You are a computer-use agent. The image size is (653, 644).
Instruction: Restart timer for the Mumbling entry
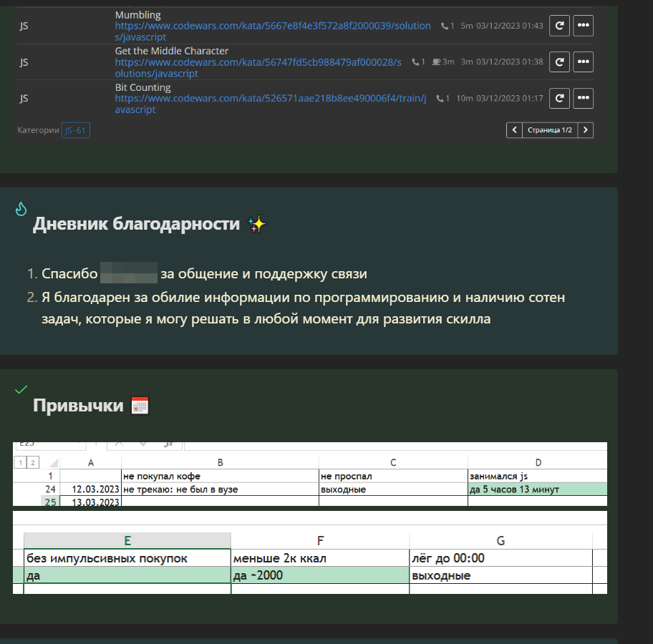pyautogui.click(x=559, y=26)
